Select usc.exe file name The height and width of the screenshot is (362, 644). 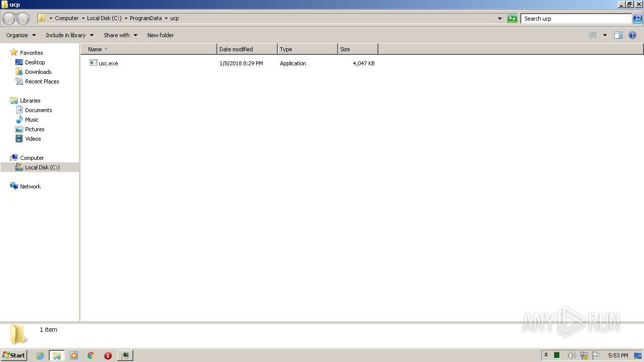coord(108,63)
